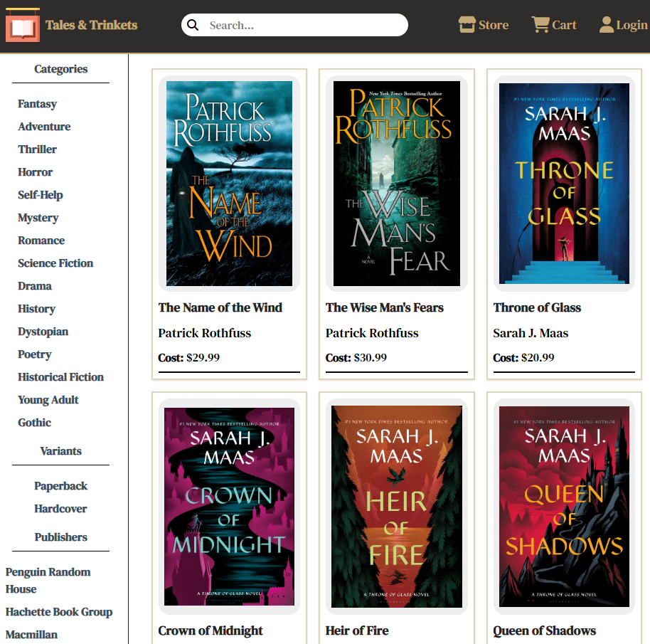
Task: Filter by Macmillan publisher
Action: pyautogui.click(x=31, y=635)
